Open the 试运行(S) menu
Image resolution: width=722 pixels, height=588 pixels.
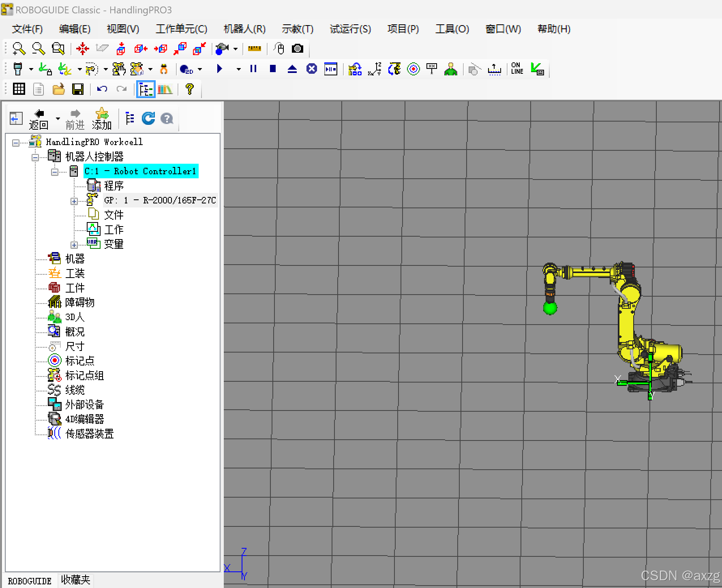coord(350,29)
